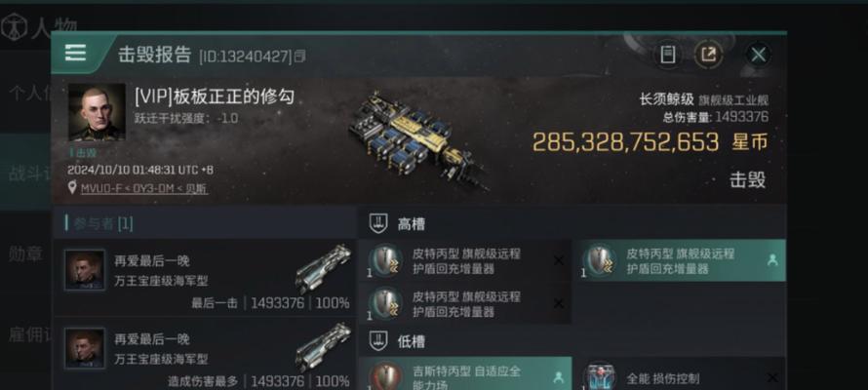This screenshot has width=868, height=390.
Task: Click the clipboard icon in report header
Action: 668,55
